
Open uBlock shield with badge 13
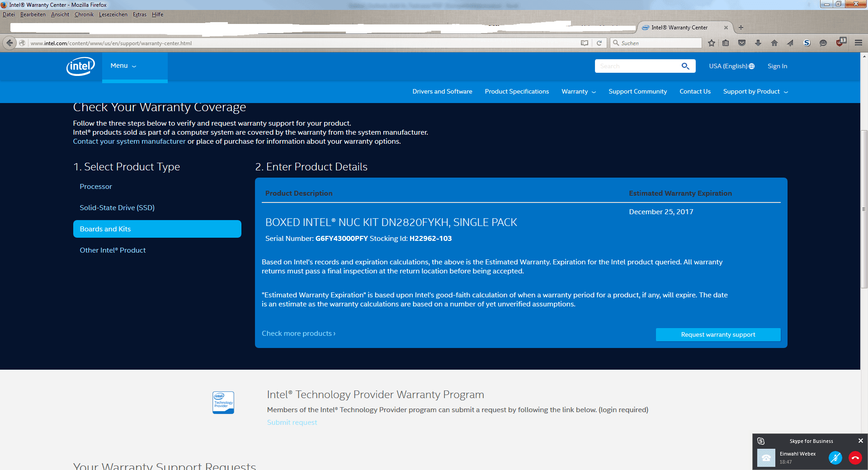pyautogui.click(x=841, y=42)
